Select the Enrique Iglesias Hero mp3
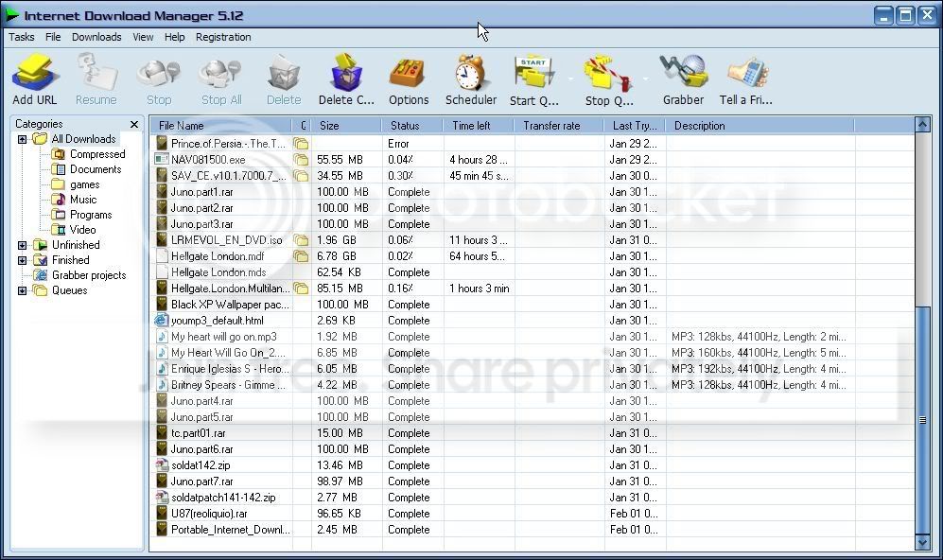This screenshot has width=943, height=560. click(533, 369)
